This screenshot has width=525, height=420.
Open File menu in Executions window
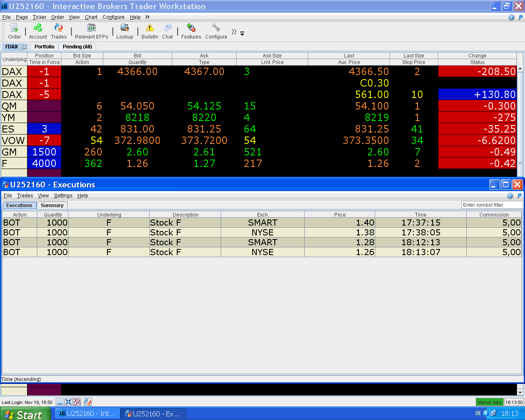point(8,196)
